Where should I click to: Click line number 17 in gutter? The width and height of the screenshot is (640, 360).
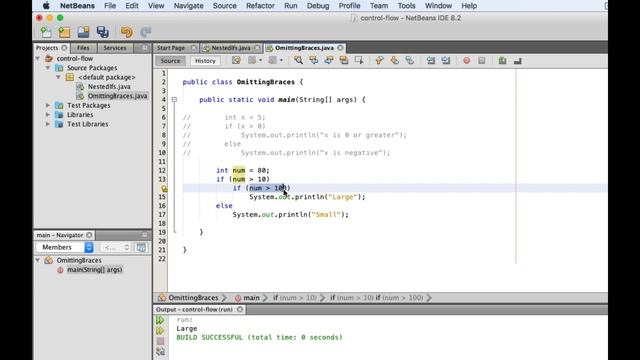[162, 214]
